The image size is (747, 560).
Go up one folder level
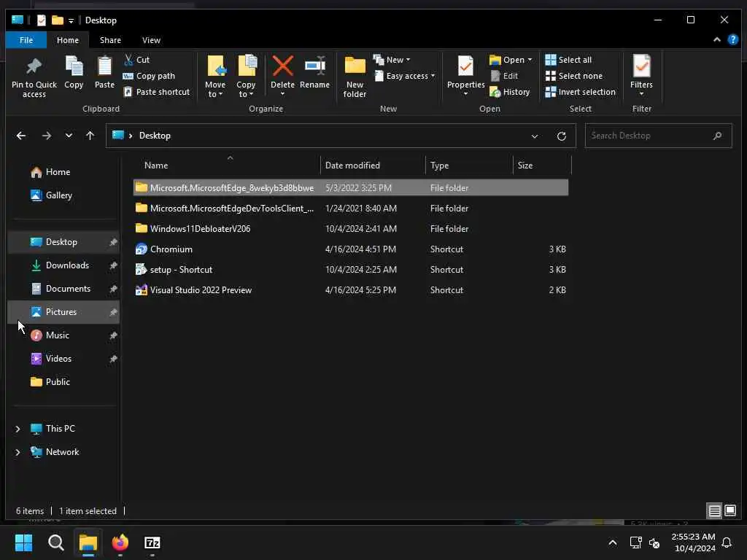(90, 136)
